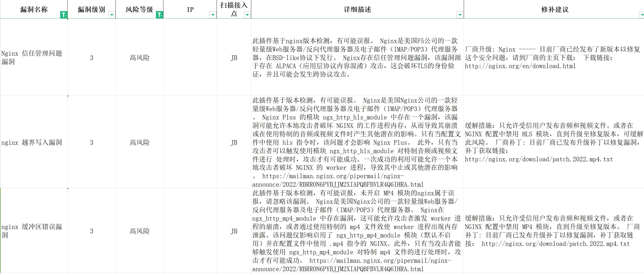Select 漏洞级别 value 3 in 越界写入 row
Image resolution: width=644 pixels, height=275 pixels.
(x=91, y=142)
